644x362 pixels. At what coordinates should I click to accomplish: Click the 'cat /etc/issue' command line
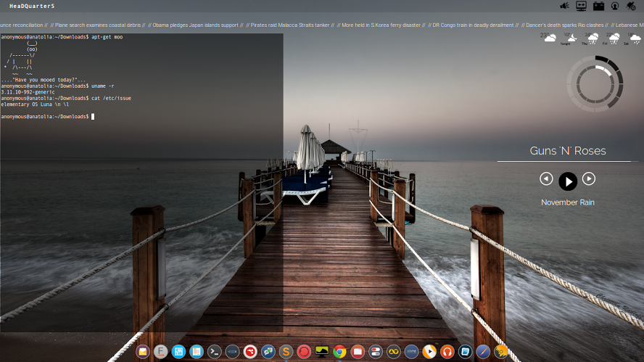[x=66, y=98]
